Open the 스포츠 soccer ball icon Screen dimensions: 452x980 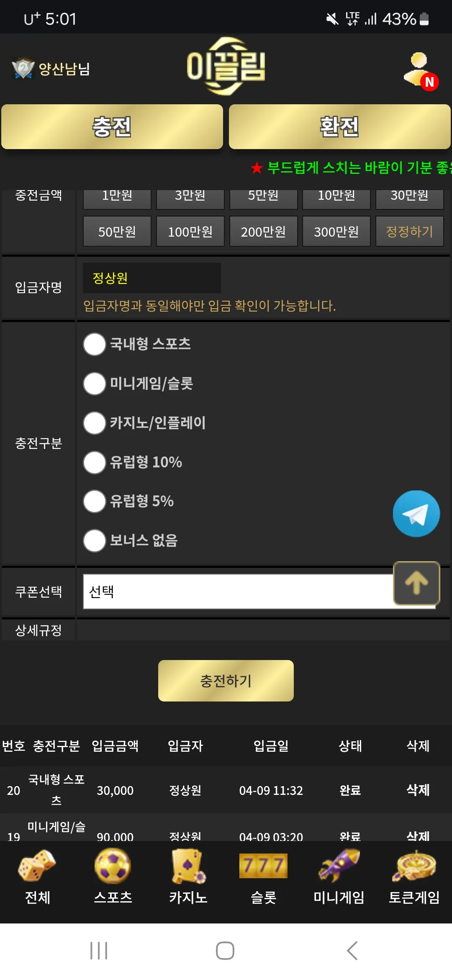pos(113,865)
